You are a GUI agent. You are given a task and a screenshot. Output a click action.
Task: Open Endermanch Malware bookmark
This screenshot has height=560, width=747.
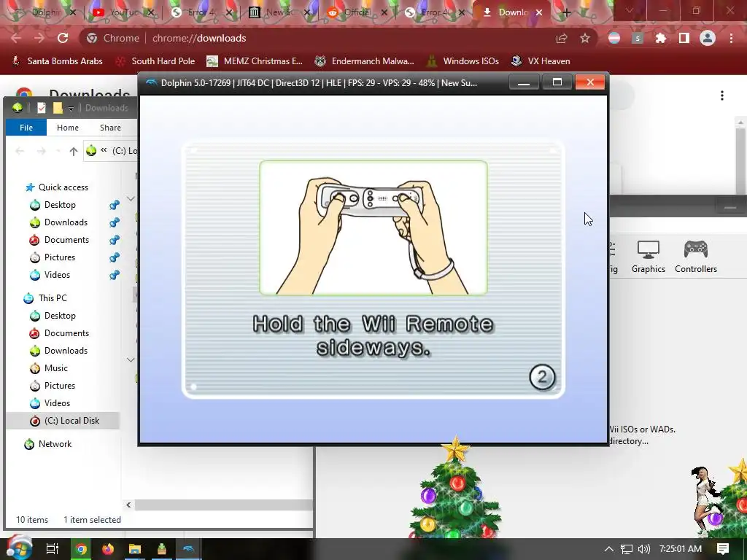point(365,61)
